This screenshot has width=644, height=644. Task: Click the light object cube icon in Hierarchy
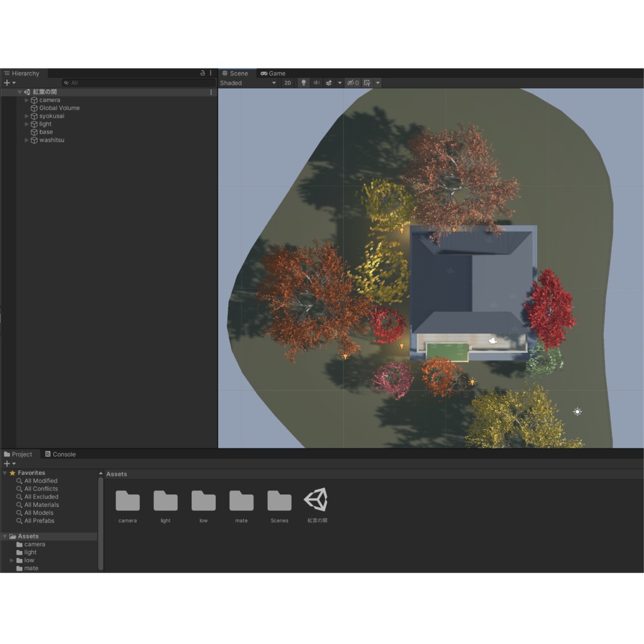click(x=34, y=124)
